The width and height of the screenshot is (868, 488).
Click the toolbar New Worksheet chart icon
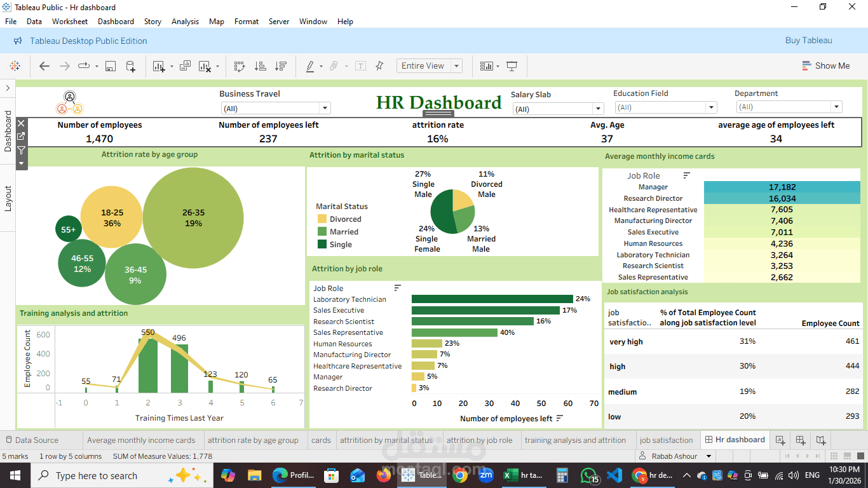(158, 66)
